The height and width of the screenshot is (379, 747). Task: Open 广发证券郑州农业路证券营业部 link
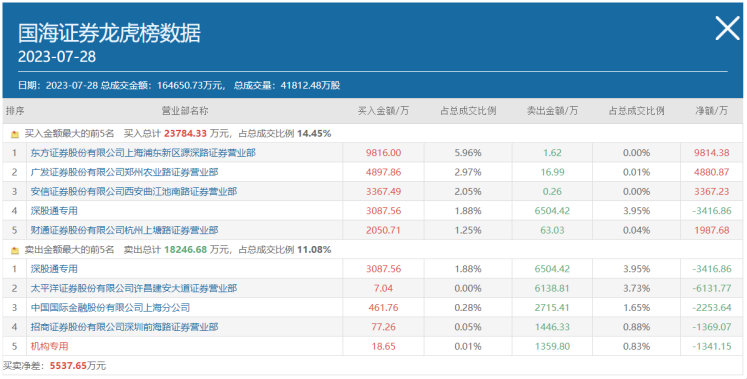point(124,172)
